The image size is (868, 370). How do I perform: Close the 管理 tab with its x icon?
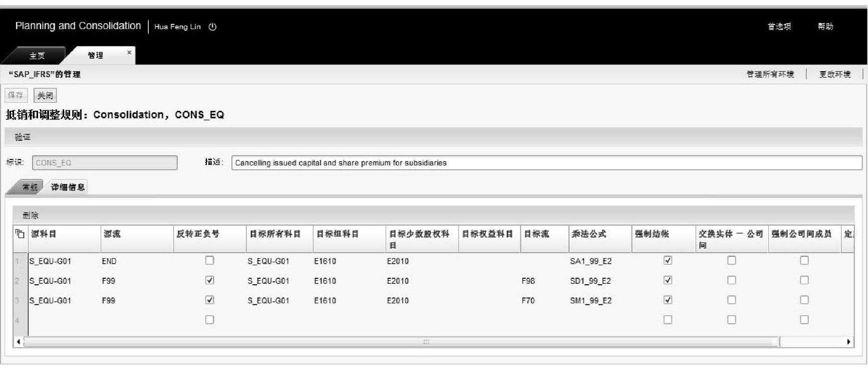pyautogui.click(x=129, y=52)
